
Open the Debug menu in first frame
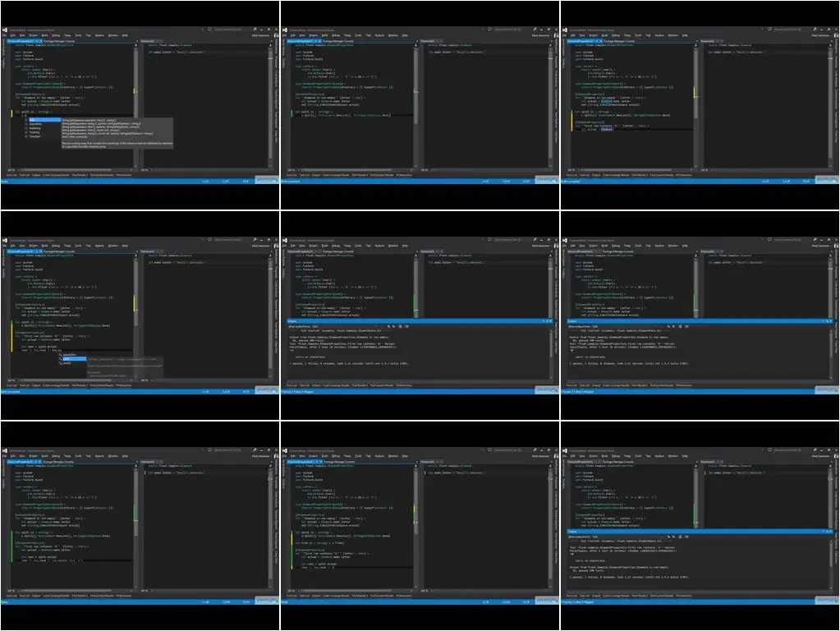click(x=56, y=35)
